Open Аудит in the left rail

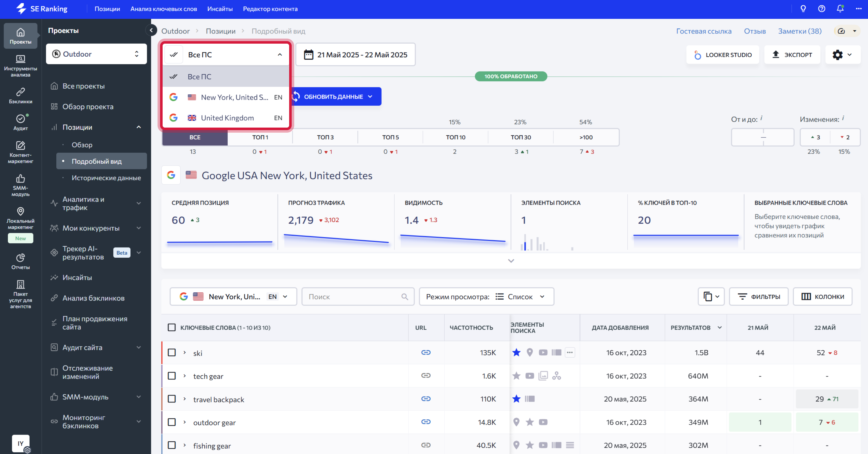pyautogui.click(x=21, y=122)
